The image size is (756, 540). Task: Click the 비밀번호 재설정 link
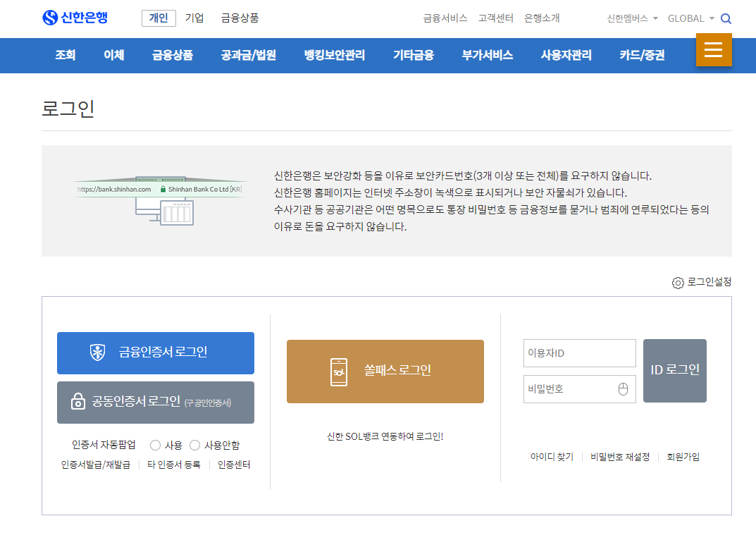[x=620, y=457]
